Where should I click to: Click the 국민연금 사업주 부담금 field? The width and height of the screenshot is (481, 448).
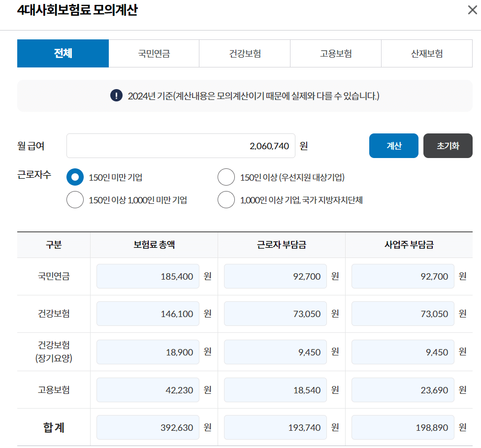402,276
